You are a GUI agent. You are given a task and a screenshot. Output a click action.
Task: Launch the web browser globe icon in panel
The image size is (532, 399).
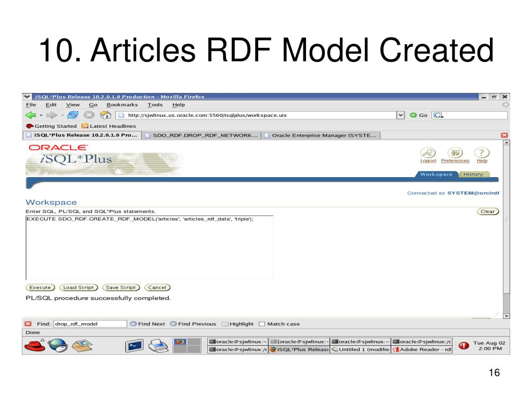click(x=58, y=345)
